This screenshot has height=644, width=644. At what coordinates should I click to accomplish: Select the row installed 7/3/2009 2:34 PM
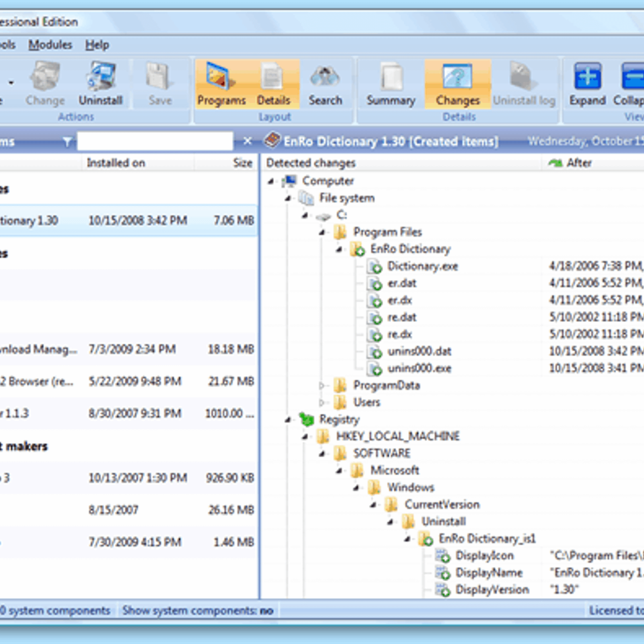point(129,349)
